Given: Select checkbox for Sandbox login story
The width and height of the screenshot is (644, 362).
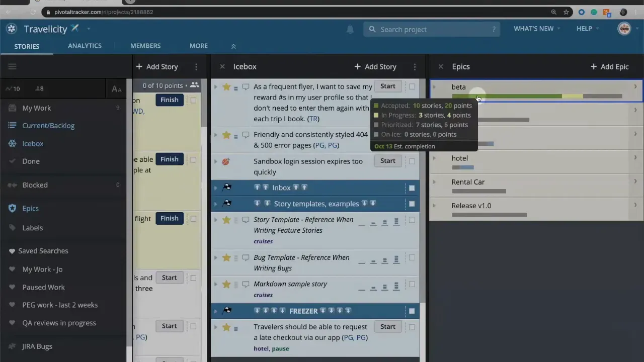Looking at the screenshot, I should [412, 161].
